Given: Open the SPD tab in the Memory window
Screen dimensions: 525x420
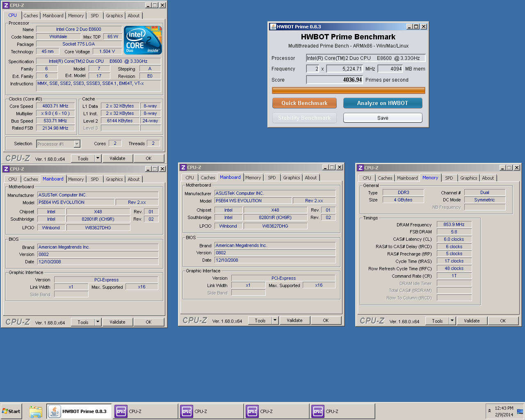Looking at the screenshot, I should (449, 178).
